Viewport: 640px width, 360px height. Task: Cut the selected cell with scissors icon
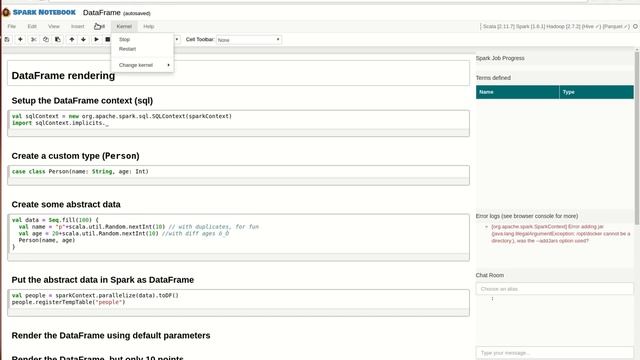pyautogui.click(x=34, y=40)
